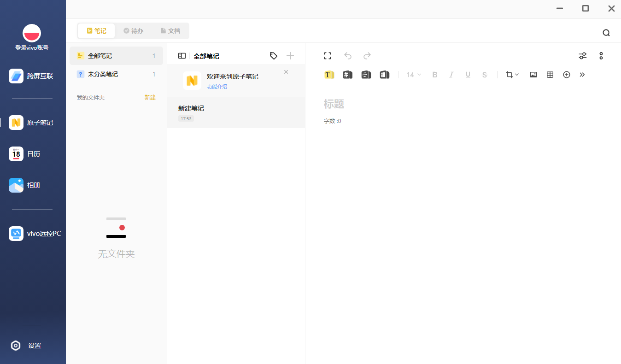Click the 标题 title field
The width and height of the screenshot is (621, 364).
pyautogui.click(x=334, y=104)
